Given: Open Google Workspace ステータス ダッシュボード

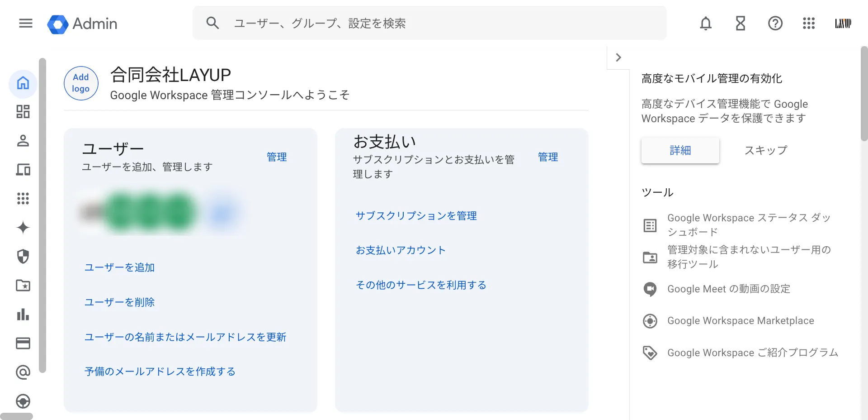Looking at the screenshot, I should [x=749, y=225].
